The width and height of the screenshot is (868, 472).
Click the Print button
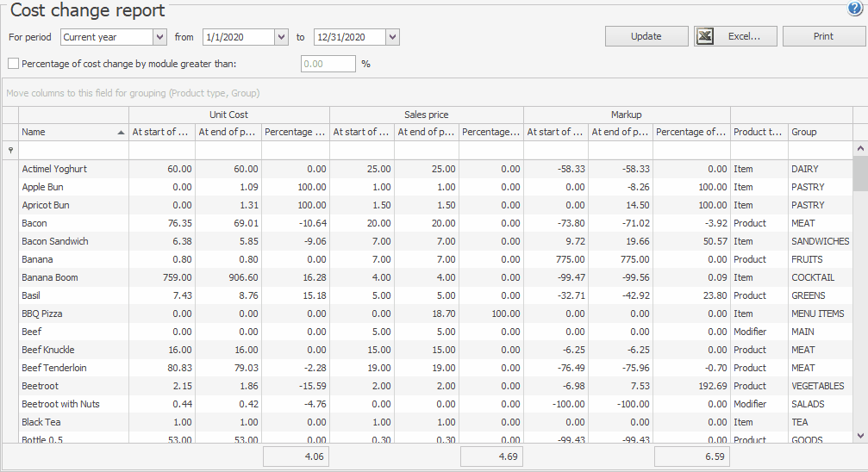(823, 36)
